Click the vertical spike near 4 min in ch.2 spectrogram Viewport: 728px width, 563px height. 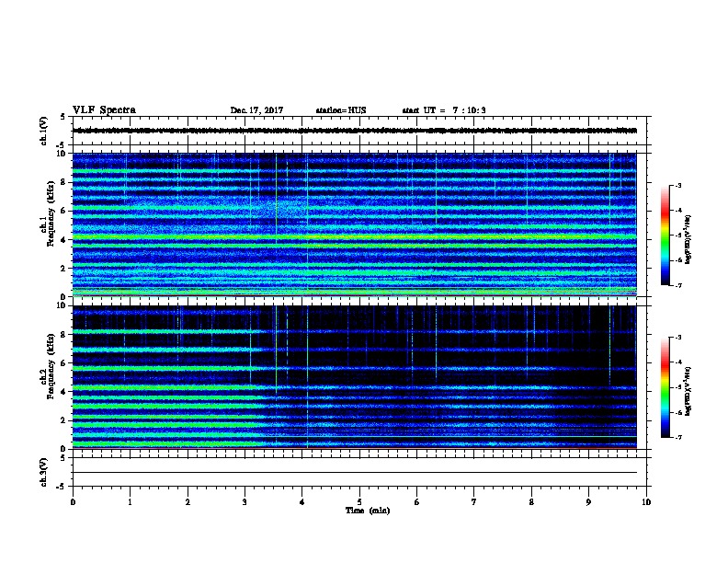click(x=307, y=377)
